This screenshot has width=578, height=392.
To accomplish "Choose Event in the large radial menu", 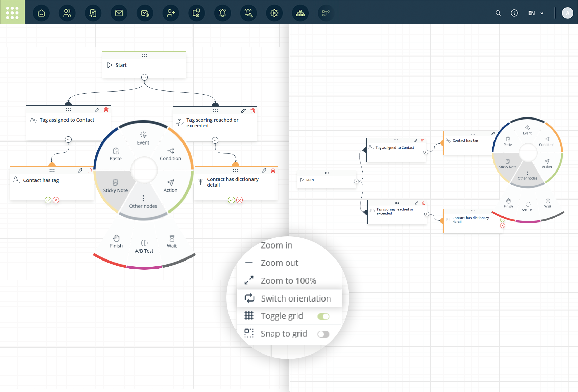I will click(x=143, y=138).
